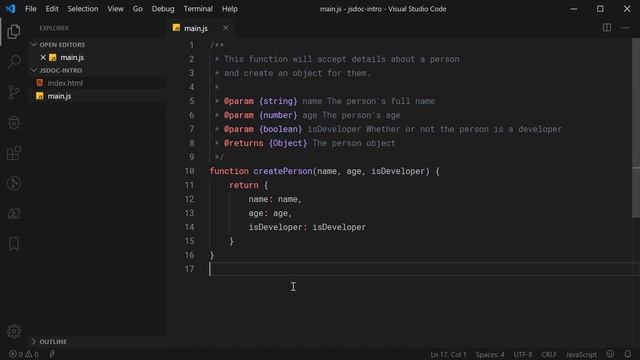This screenshot has height=360, width=640.
Task: Open the Edit menu
Action: pos(52,9)
